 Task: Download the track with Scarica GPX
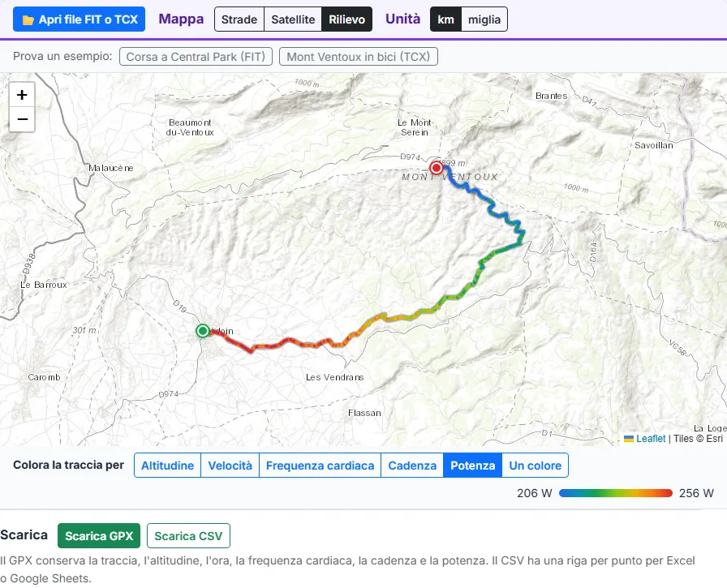coord(99,535)
